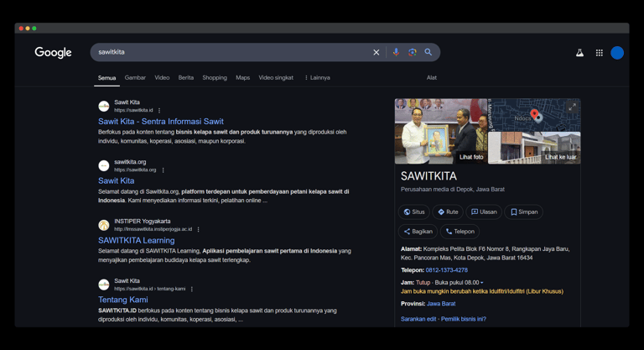This screenshot has width=644, height=350.
Task: Click the INSTIPER Yogyakarta favicon
Action: [104, 225]
